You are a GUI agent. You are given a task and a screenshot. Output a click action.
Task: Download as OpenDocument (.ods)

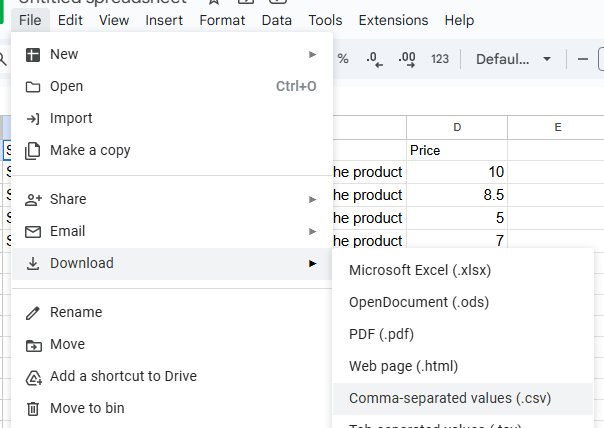[x=463, y=302]
